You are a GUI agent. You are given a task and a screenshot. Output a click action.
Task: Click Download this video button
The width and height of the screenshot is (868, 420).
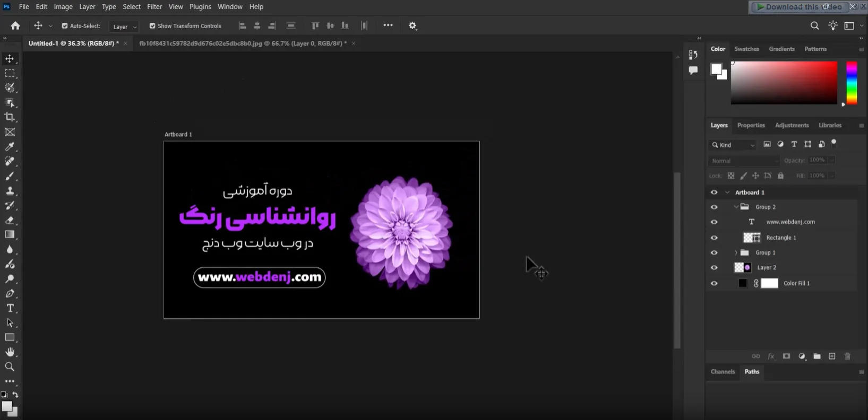[x=799, y=7]
